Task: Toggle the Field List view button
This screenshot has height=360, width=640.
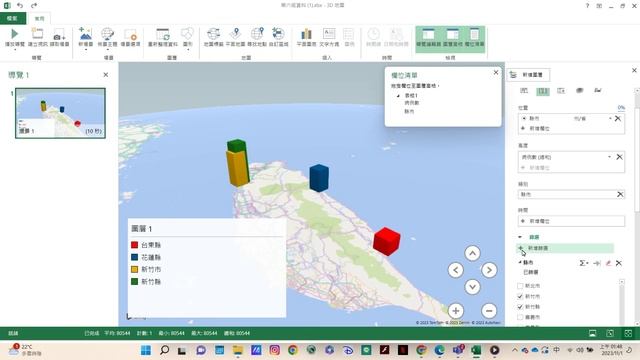Action: [474, 38]
